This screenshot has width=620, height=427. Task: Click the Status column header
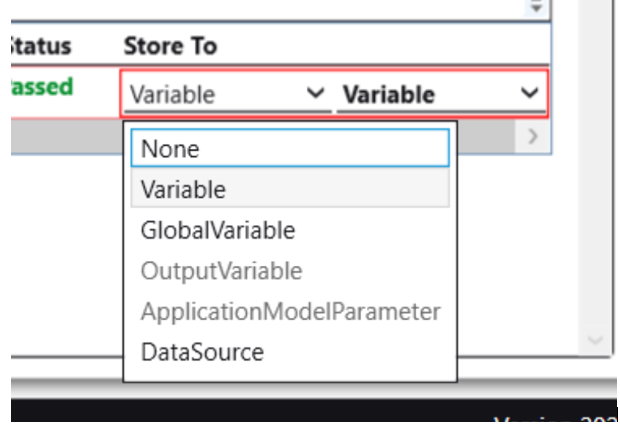pyautogui.click(x=40, y=46)
